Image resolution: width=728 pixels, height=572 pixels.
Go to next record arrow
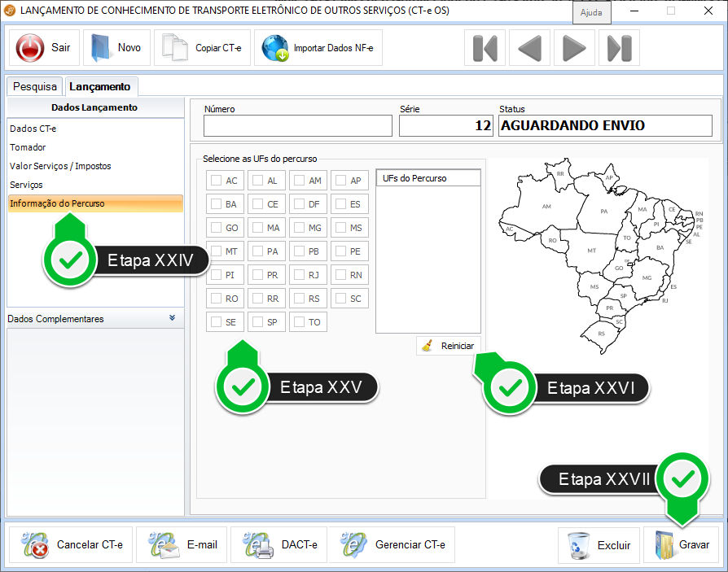[x=574, y=48]
